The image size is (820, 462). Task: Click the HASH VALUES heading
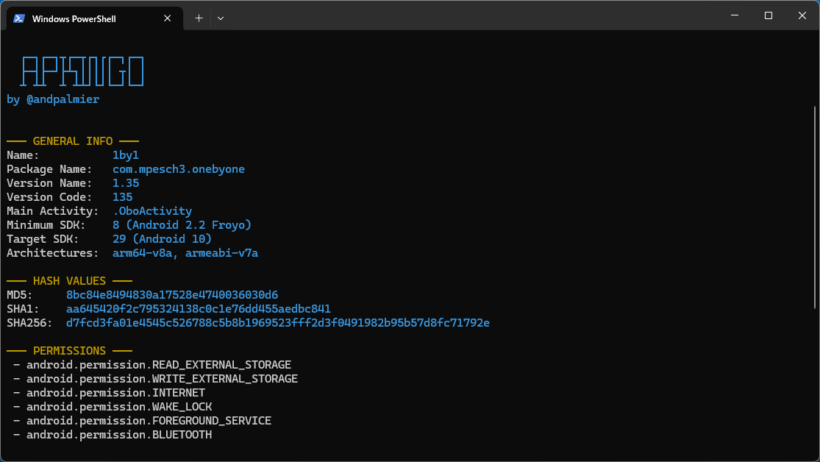click(x=69, y=281)
